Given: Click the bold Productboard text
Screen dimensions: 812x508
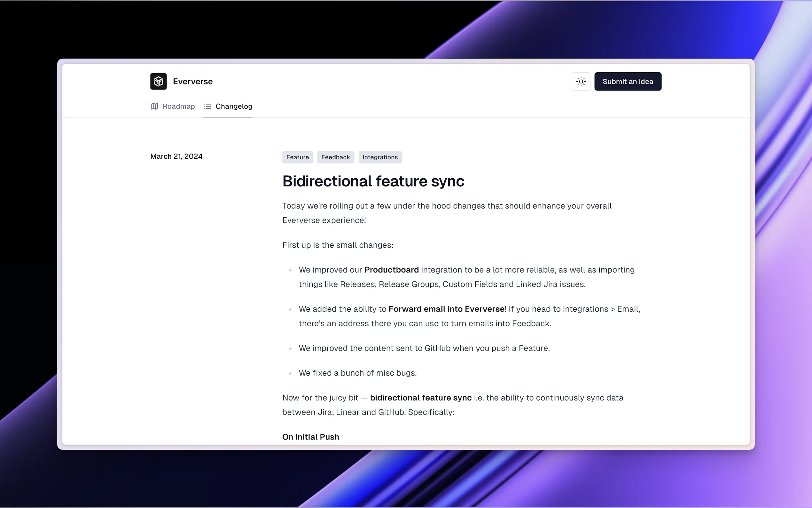Looking at the screenshot, I should pos(391,270).
